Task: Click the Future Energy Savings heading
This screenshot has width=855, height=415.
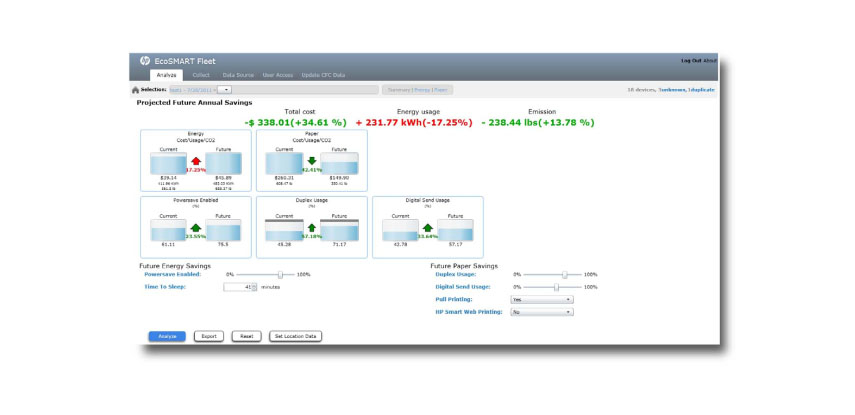Action: [175, 266]
